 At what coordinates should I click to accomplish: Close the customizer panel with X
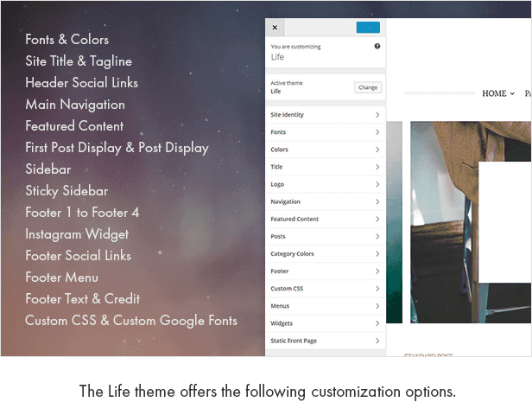[275, 28]
